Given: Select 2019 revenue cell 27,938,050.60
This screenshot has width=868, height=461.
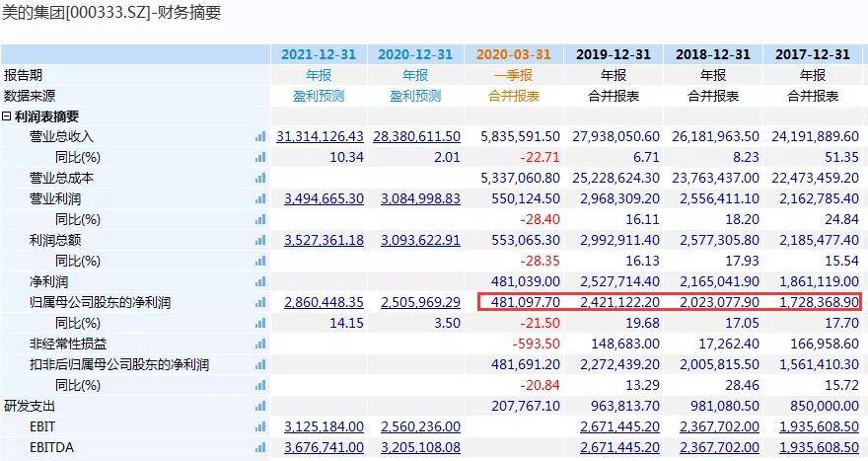Looking at the screenshot, I should [616, 136].
